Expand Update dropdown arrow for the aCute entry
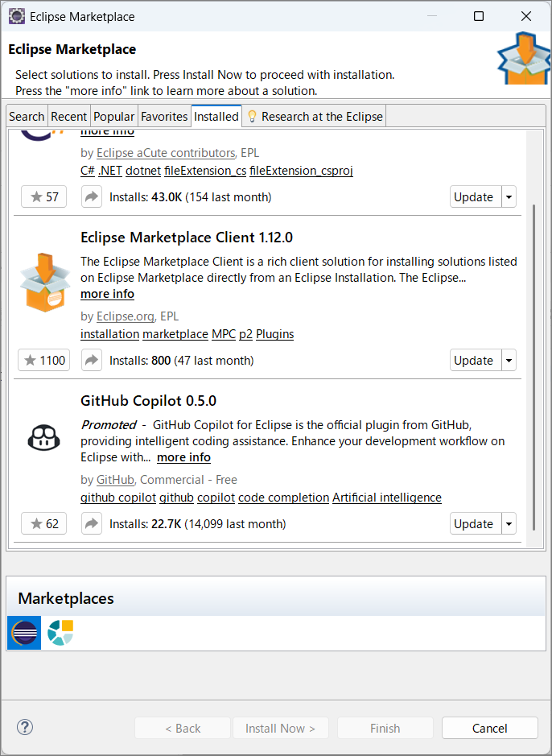 pyautogui.click(x=509, y=196)
